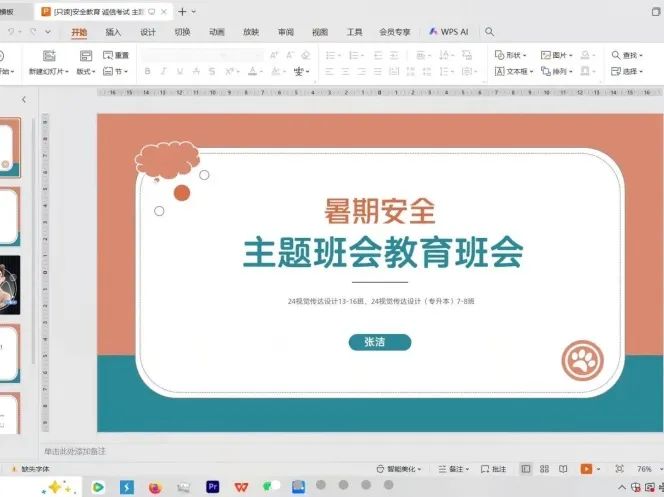Open Premiere Pro from the taskbar
Image resolution: width=664 pixels, height=497 pixels.
click(x=212, y=487)
